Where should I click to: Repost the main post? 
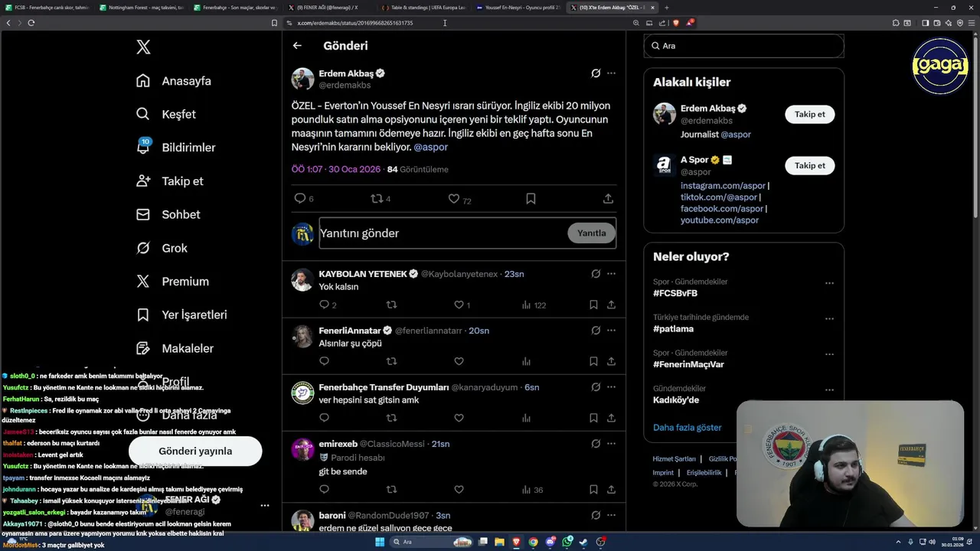[376, 198]
